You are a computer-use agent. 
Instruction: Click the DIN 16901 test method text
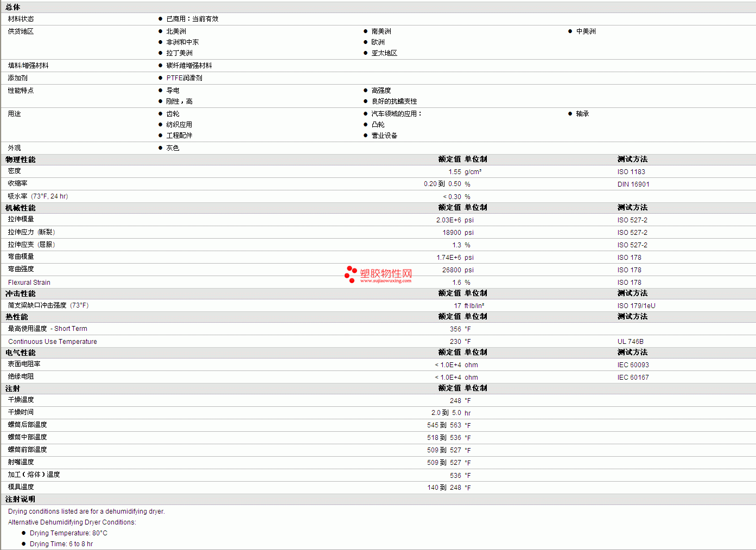pos(633,184)
